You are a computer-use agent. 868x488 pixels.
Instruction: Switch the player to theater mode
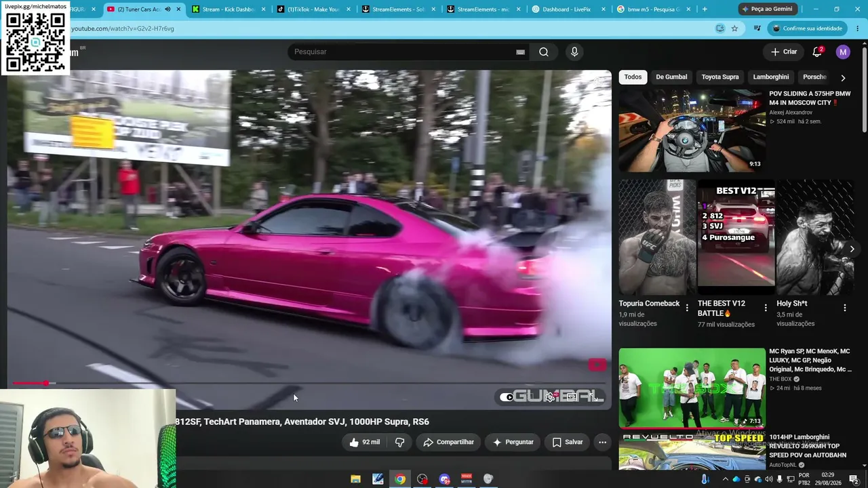(572, 397)
